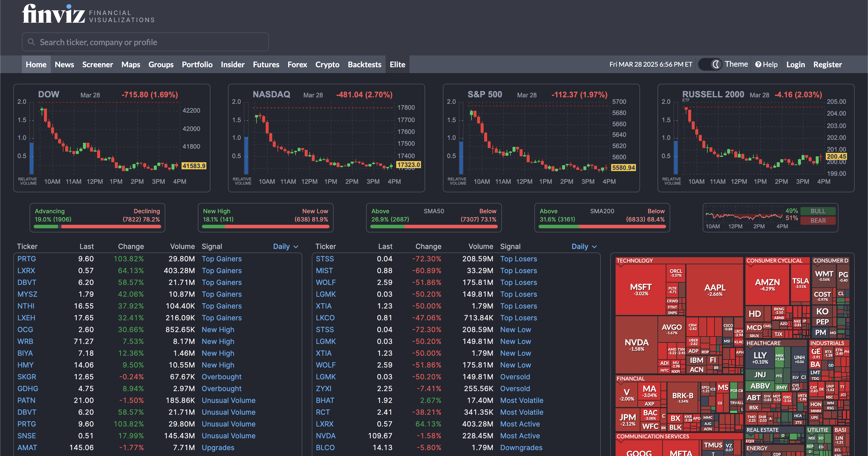Click the AAPL tile in heatmap

[x=715, y=290]
